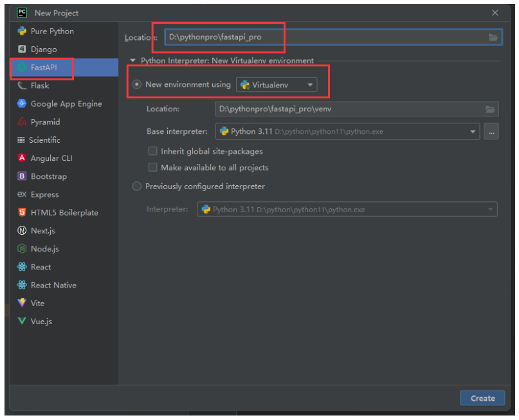Viewport: 519px width, 420px height.
Task: Select React Native project type label
Action: (x=53, y=286)
